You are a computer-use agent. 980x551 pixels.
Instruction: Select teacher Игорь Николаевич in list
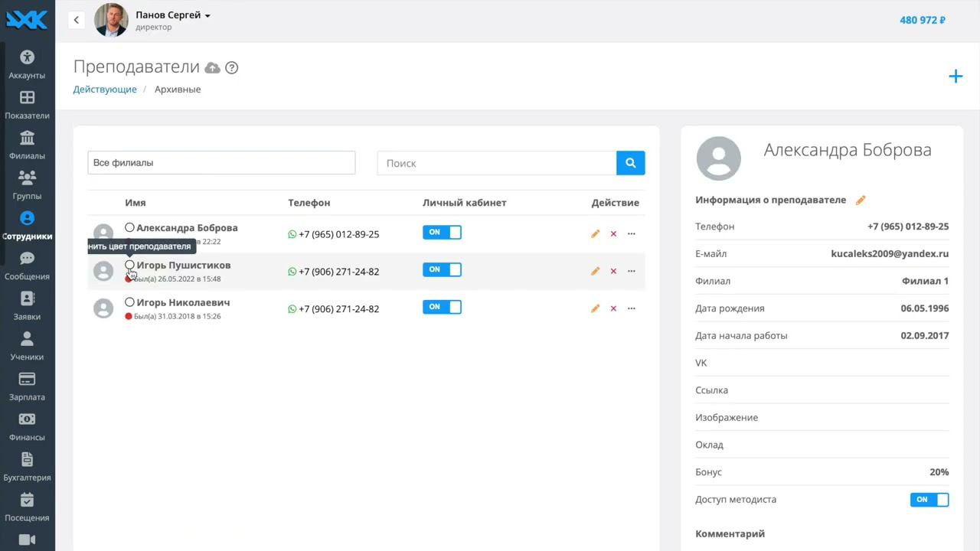click(183, 303)
